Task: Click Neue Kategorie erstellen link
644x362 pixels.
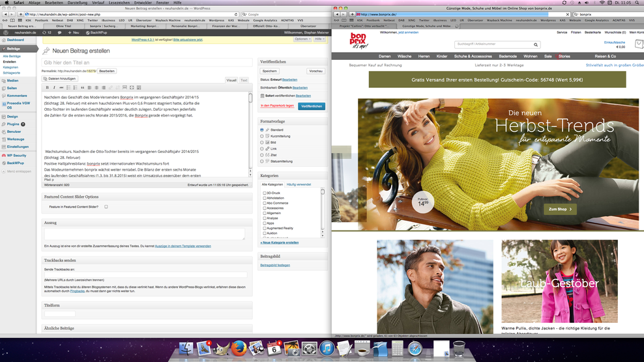Action: point(279,243)
